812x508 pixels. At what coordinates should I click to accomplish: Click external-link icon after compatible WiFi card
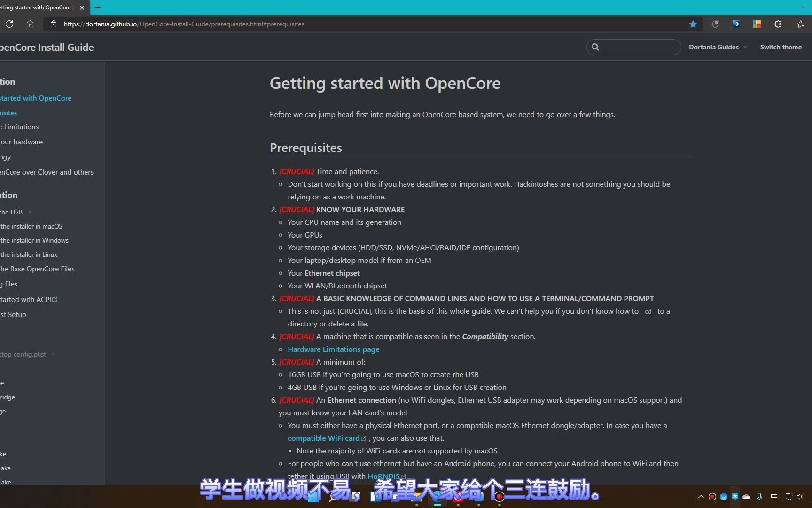click(x=363, y=438)
